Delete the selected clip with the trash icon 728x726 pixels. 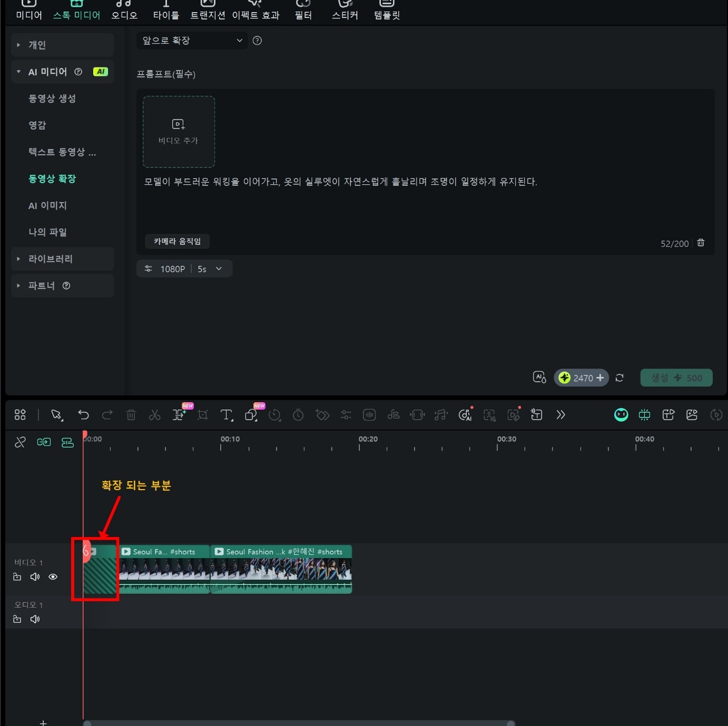(x=131, y=415)
